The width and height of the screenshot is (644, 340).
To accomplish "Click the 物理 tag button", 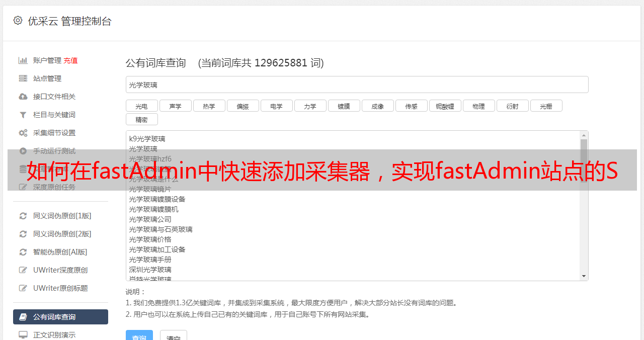I will [x=478, y=106].
